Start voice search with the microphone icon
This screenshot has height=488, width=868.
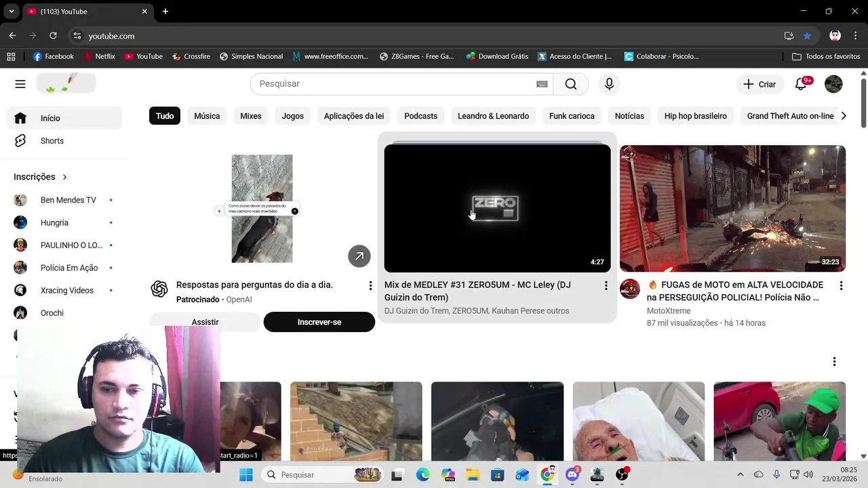pos(609,84)
